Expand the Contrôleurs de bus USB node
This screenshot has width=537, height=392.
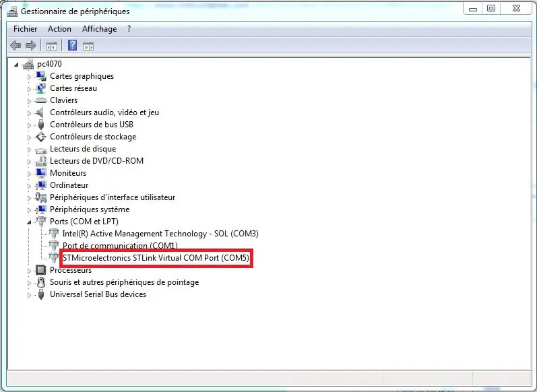point(29,125)
